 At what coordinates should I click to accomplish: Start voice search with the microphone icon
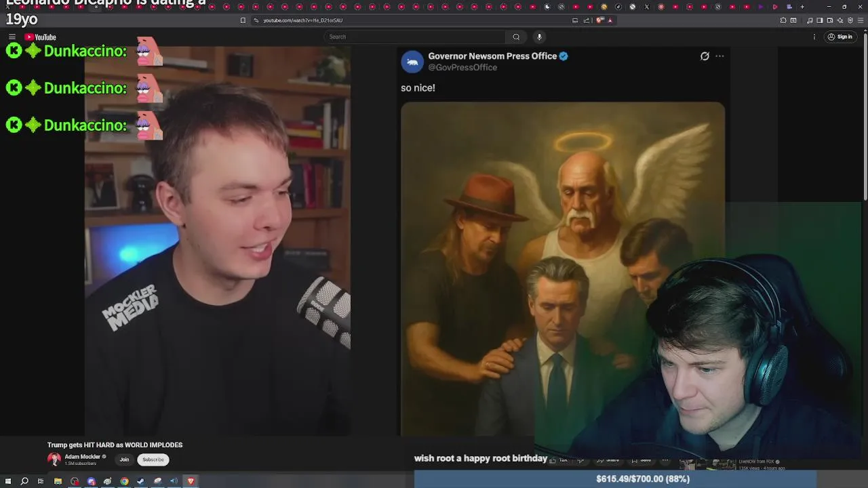pyautogui.click(x=539, y=37)
